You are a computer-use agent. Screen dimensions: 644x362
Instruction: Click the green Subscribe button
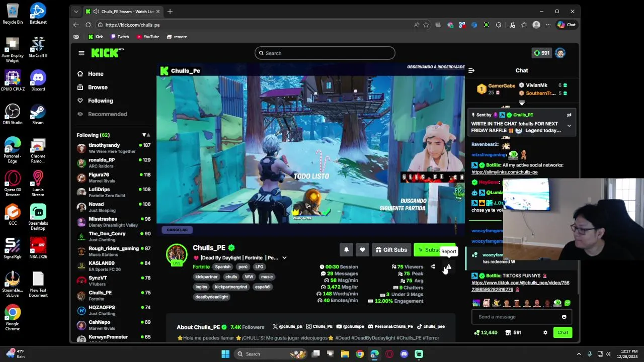[434, 250]
